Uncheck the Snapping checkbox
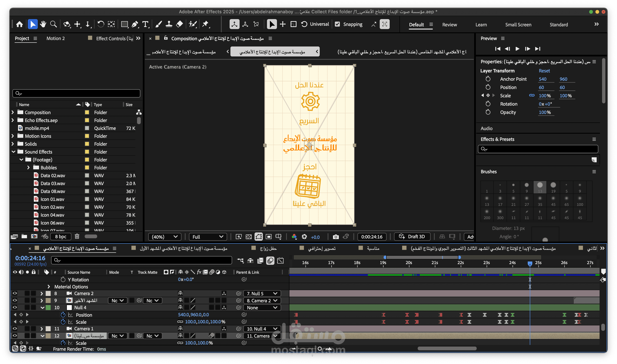The height and width of the screenshot is (364, 617). point(337,24)
